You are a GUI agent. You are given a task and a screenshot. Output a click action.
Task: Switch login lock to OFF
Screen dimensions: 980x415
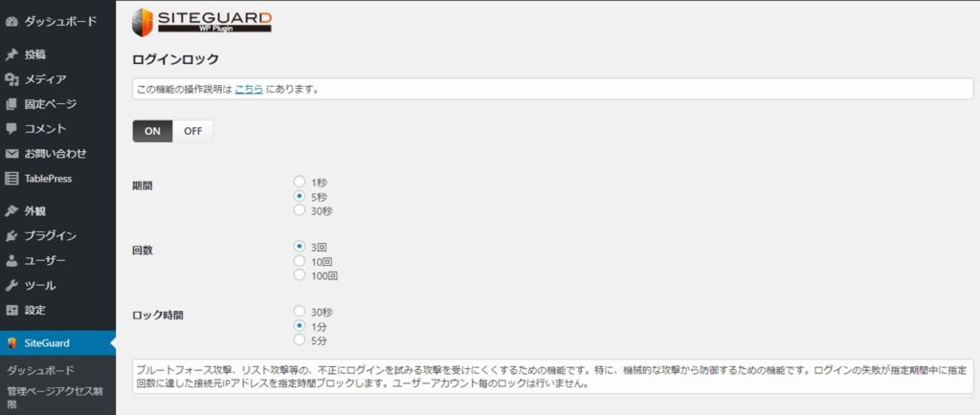click(x=192, y=131)
